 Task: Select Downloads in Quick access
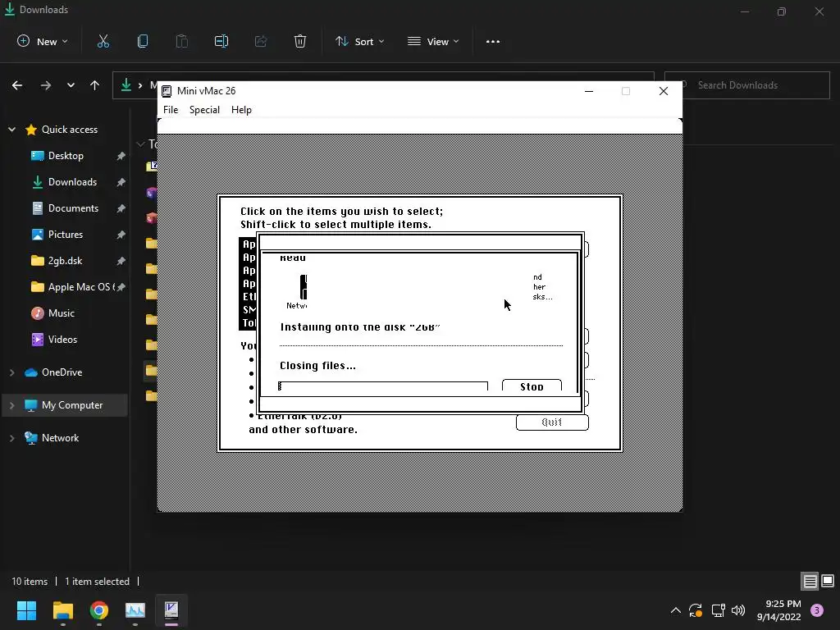(x=72, y=182)
